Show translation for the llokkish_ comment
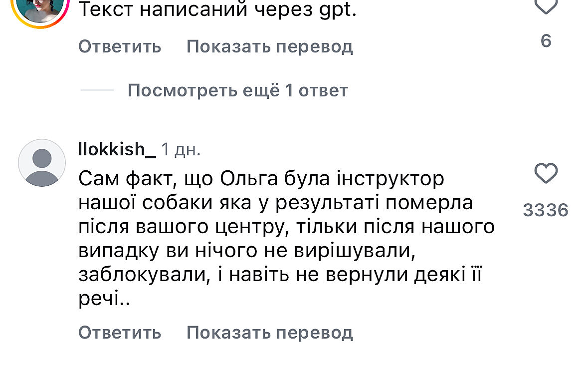 click(x=269, y=332)
